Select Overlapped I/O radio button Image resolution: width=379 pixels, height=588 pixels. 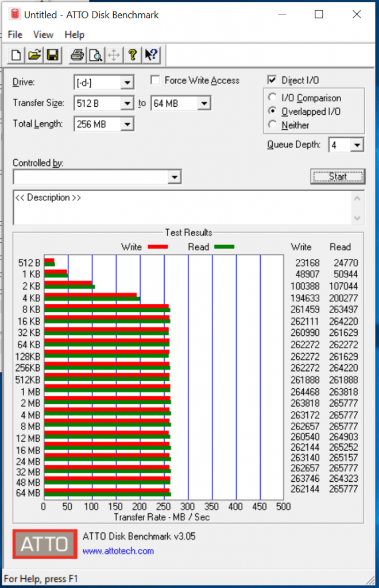click(273, 111)
